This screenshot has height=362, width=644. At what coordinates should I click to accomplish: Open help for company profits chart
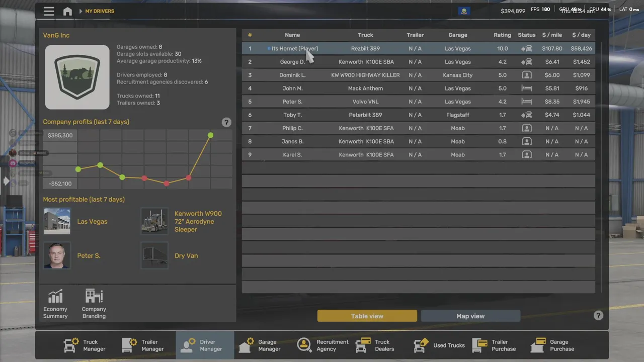226,122
